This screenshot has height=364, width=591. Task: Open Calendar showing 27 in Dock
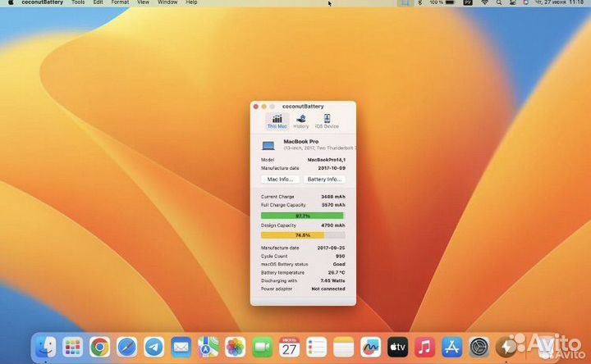click(290, 347)
